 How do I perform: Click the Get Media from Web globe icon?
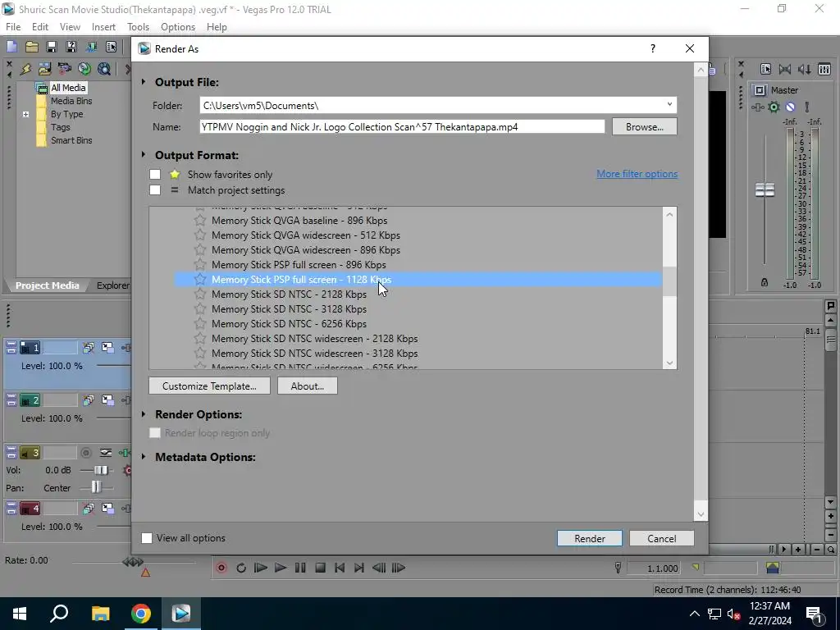tap(104, 69)
